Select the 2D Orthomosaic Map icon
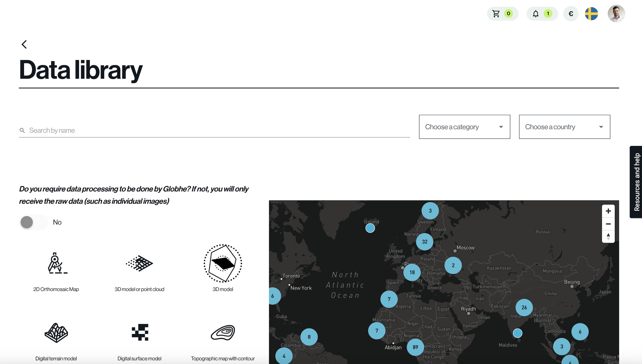The image size is (642, 364). (x=56, y=264)
